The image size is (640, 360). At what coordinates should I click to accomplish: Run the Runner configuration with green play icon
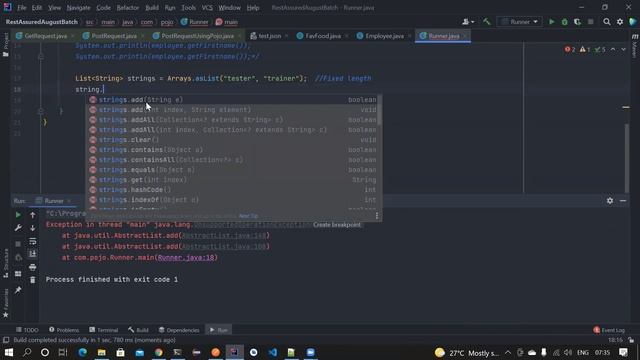551,22
